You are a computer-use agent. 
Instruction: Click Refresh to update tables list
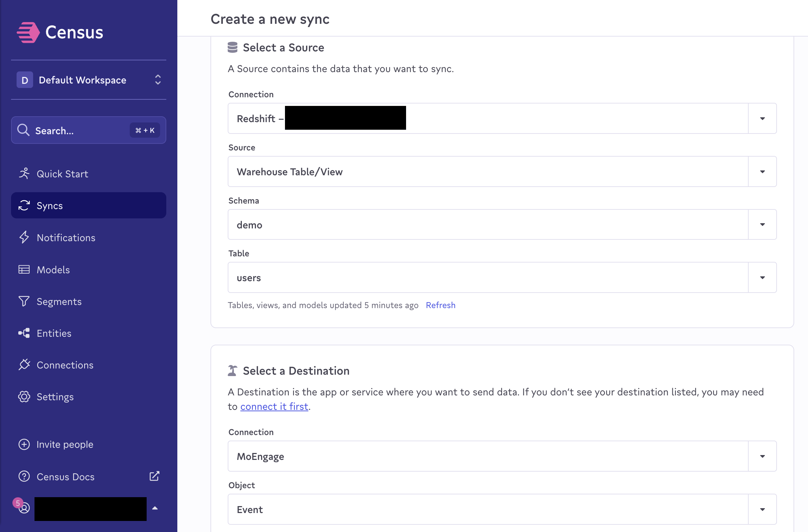[x=441, y=305]
